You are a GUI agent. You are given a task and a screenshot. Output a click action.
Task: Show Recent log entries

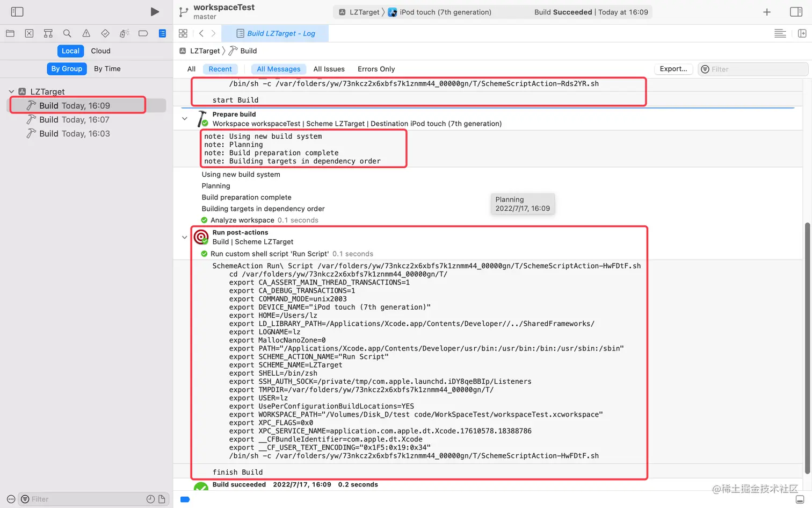220,69
